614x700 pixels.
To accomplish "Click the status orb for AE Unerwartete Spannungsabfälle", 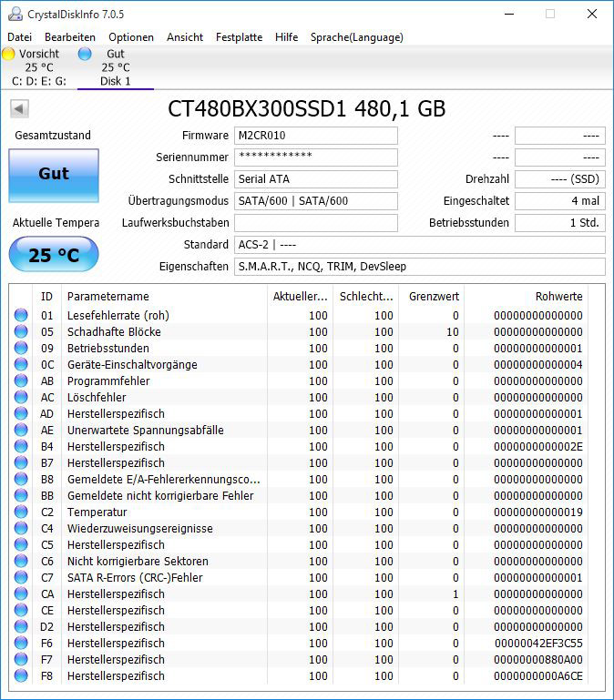I will coord(21,430).
